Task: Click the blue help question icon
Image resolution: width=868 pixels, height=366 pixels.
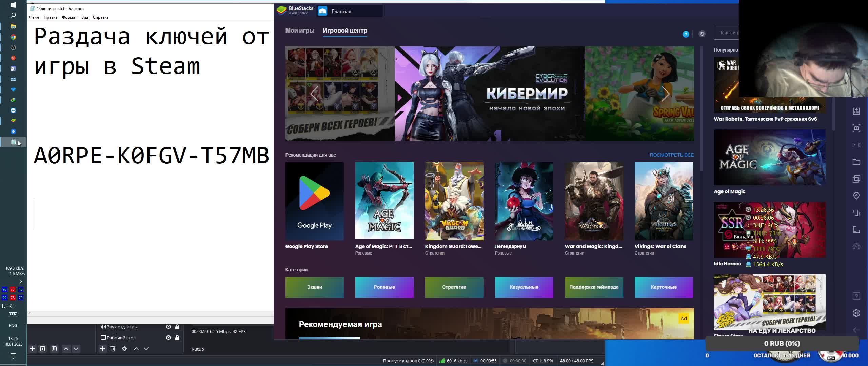Action: coord(686,34)
